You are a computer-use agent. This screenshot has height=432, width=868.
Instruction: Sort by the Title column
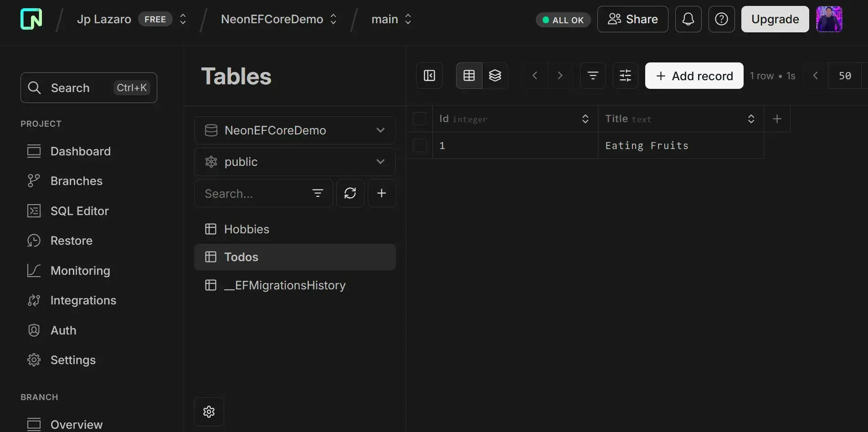coord(751,119)
